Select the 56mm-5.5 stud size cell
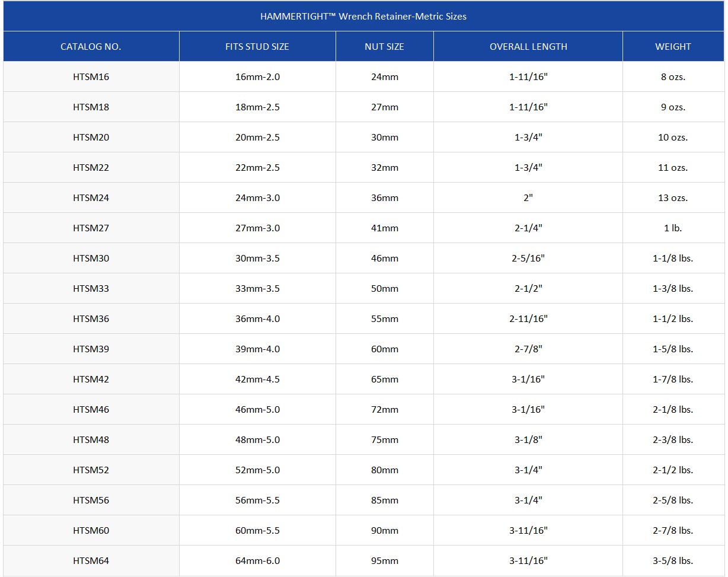 (x=257, y=501)
